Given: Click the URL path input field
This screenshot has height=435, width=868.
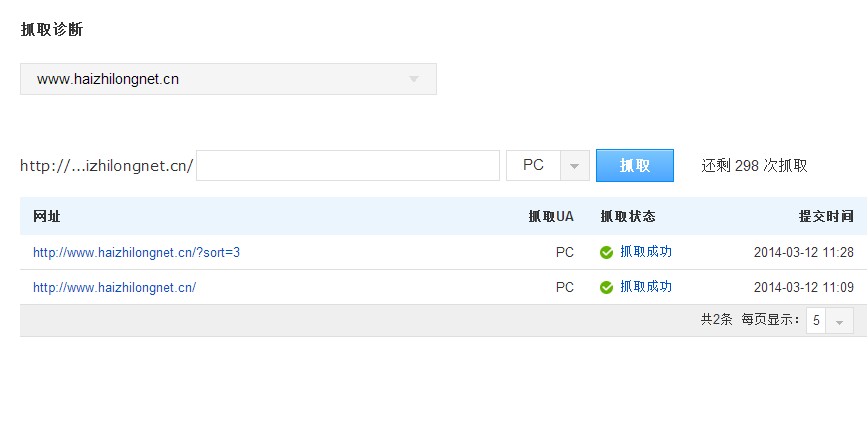Looking at the screenshot, I should (x=348, y=165).
